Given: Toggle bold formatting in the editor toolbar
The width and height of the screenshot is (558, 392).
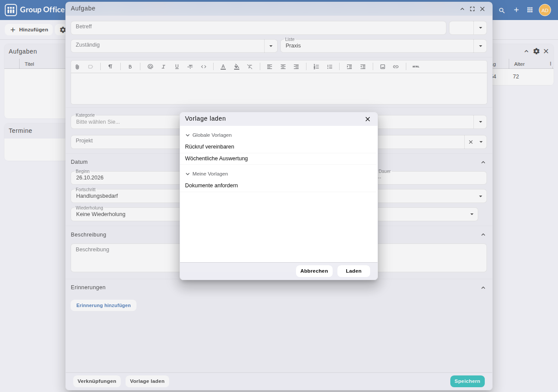Looking at the screenshot, I should click(130, 67).
